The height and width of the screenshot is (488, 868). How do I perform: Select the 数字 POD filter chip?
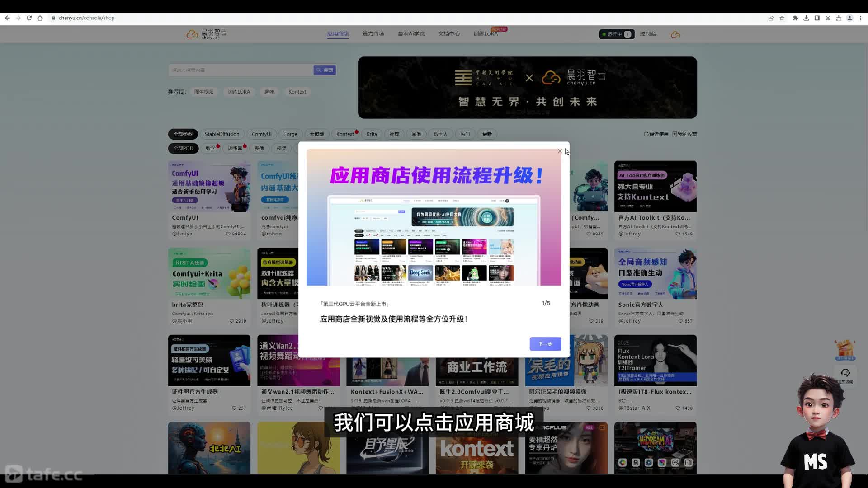[x=211, y=148]
